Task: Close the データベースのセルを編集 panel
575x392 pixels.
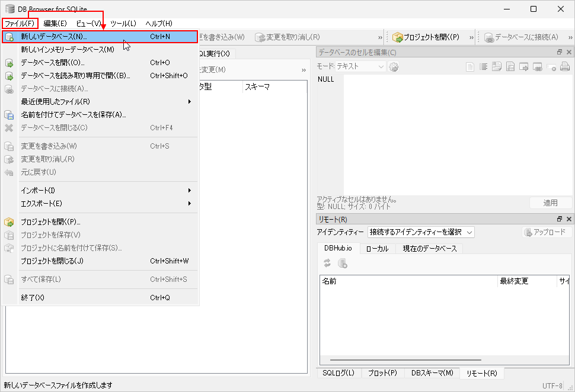Action: 568,52
